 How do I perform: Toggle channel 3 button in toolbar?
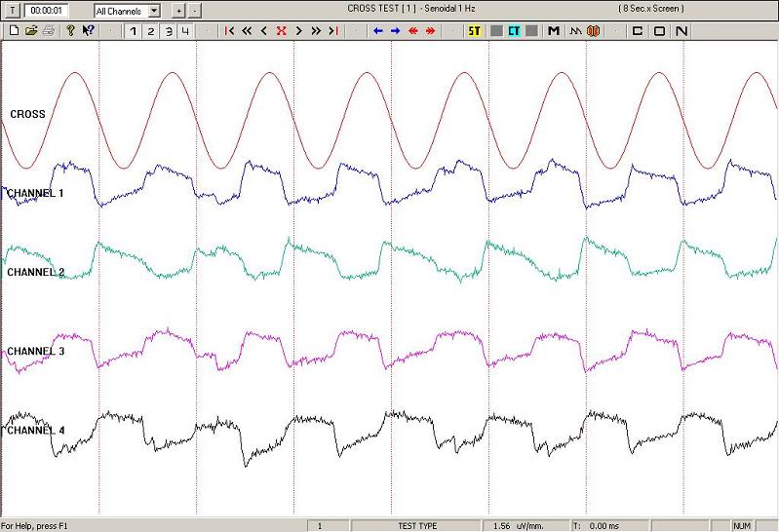tap(168, 31)
